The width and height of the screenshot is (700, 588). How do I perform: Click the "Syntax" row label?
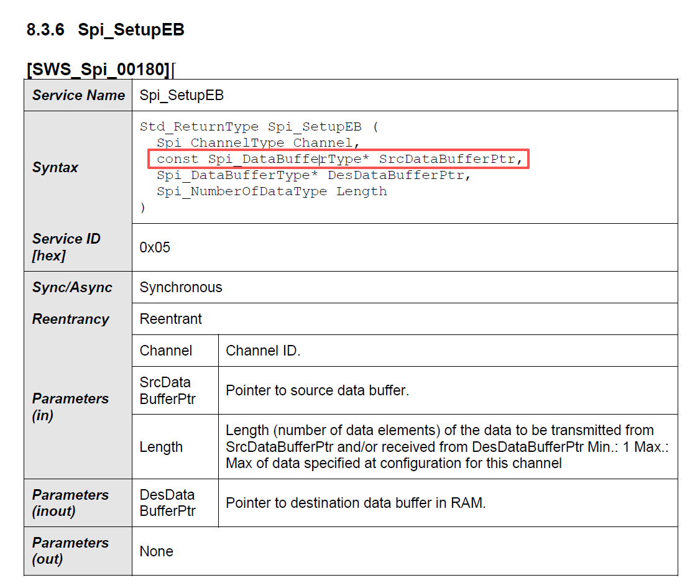[x=55, y=167]
